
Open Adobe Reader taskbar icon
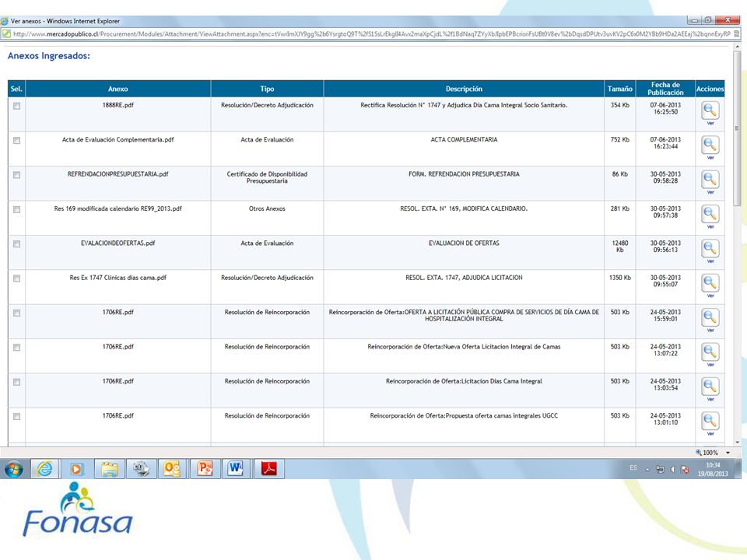click(x=269, y=469)
